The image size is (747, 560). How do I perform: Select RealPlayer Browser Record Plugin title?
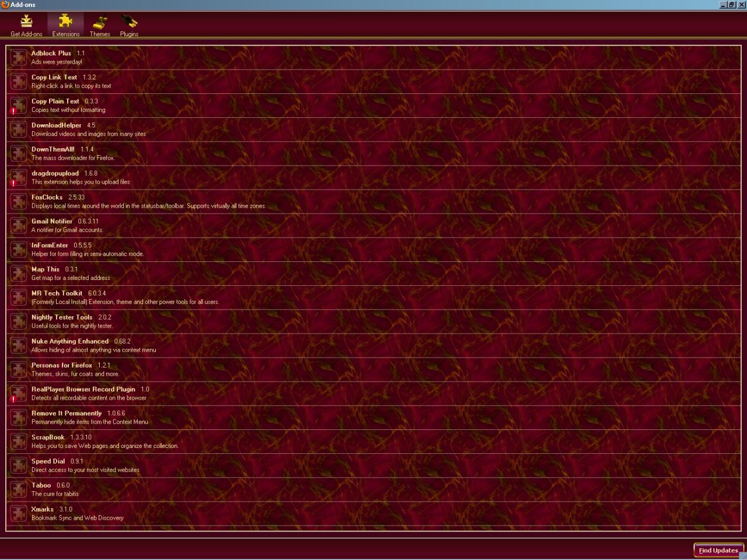(x=83, y=389)
